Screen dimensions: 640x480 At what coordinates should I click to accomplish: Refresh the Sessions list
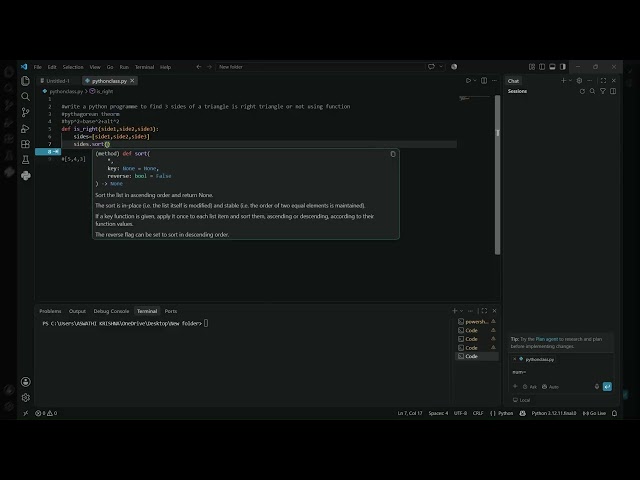coord(582,91)
